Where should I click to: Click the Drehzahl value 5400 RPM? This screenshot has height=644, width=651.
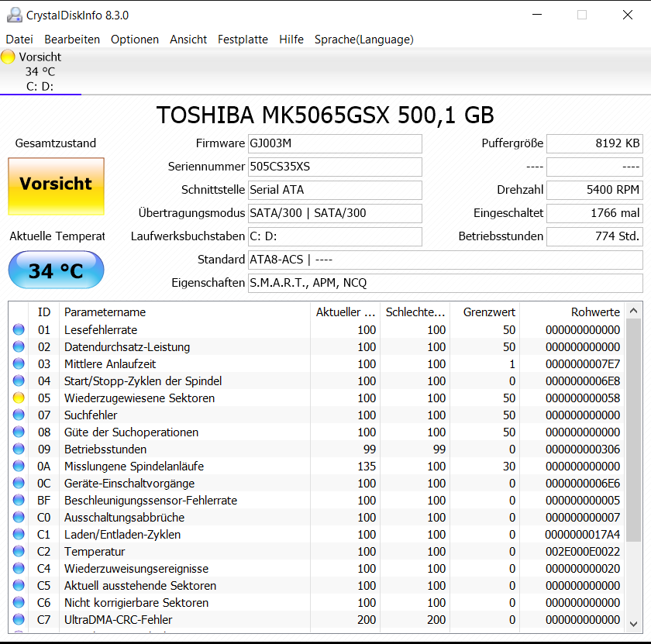594,190
